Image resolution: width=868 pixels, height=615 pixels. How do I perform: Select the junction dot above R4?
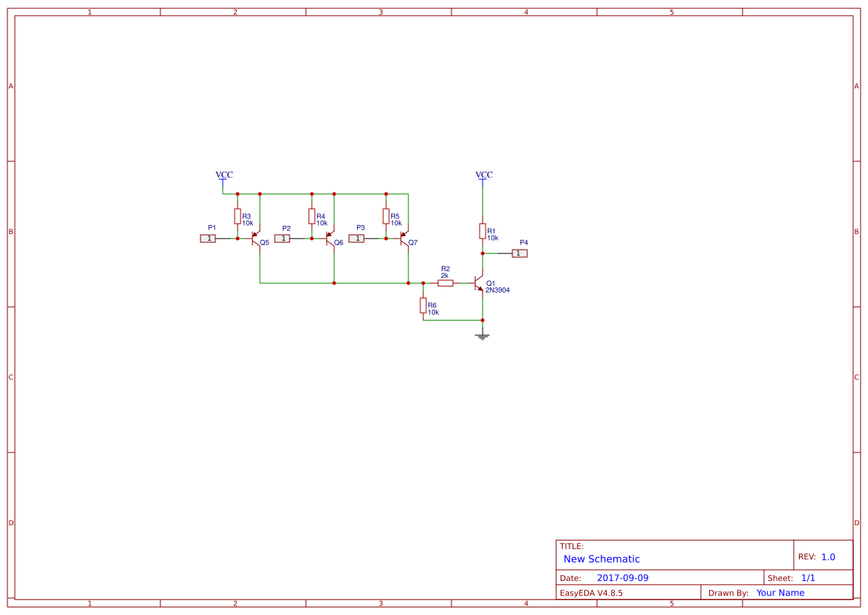click(310, 194)
